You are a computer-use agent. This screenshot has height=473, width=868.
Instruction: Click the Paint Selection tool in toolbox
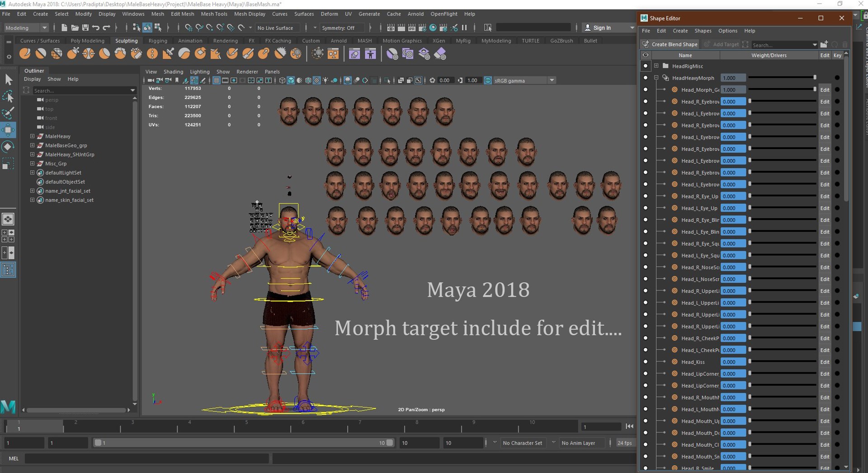point(8,113)
